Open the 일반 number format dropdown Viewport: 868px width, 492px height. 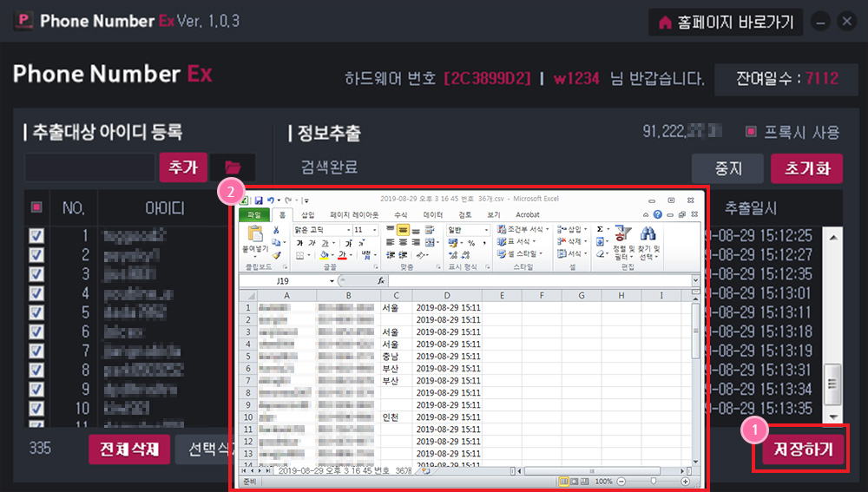pyautogui.click(x=486, y=230)
